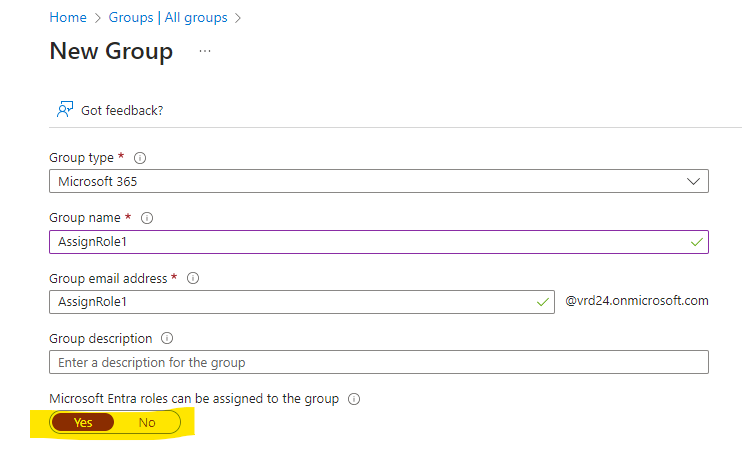This screenshot has height=453, width=742.
Task: Click the Group email address field
Action: 302,302
